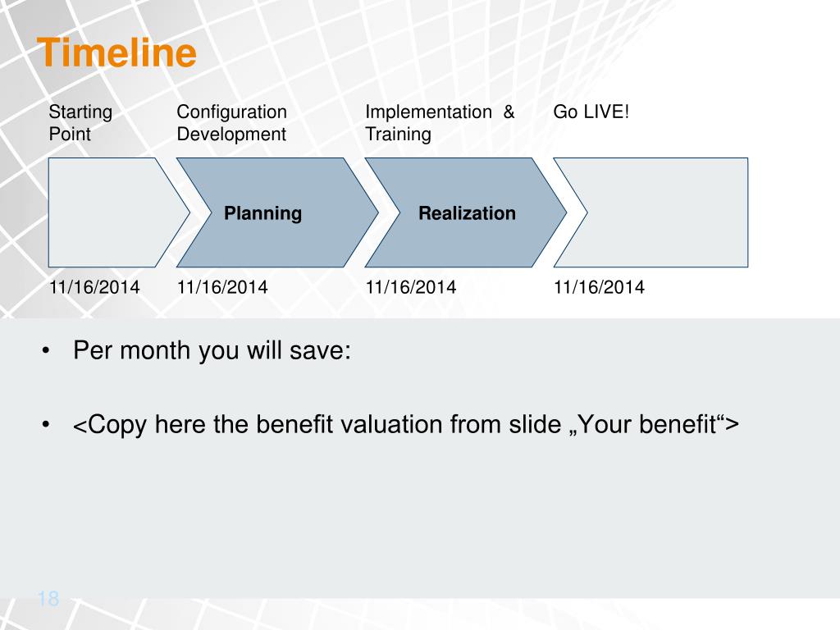Click the Go LIVE! label
The height and width of the screenshot is (630, 840).
pyautogui.click(x=591, y=112)
